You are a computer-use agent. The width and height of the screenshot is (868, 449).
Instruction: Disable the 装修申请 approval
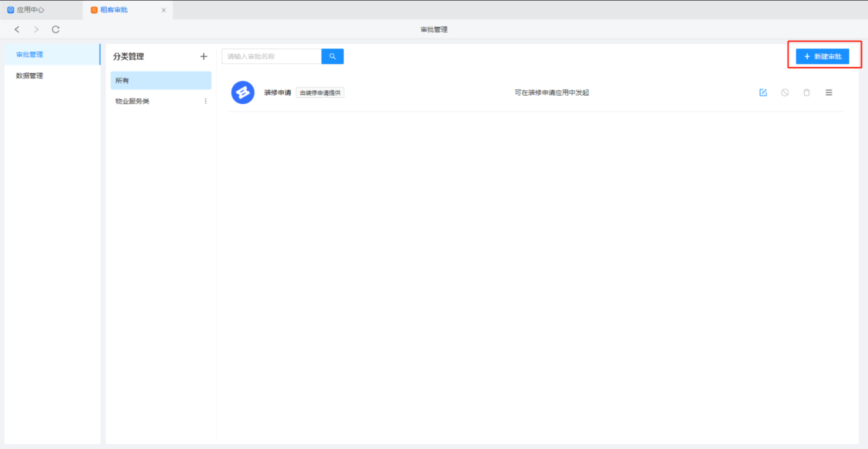tap(785, 93)
